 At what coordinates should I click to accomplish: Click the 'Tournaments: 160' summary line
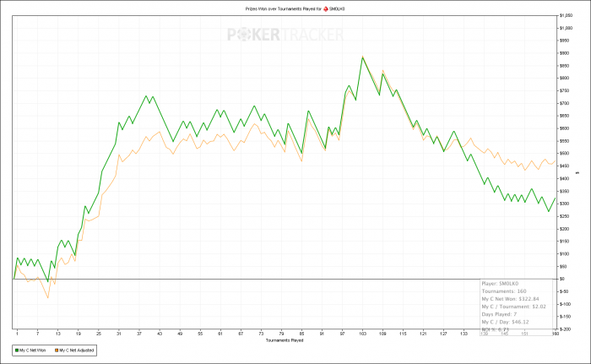(504, 291)
